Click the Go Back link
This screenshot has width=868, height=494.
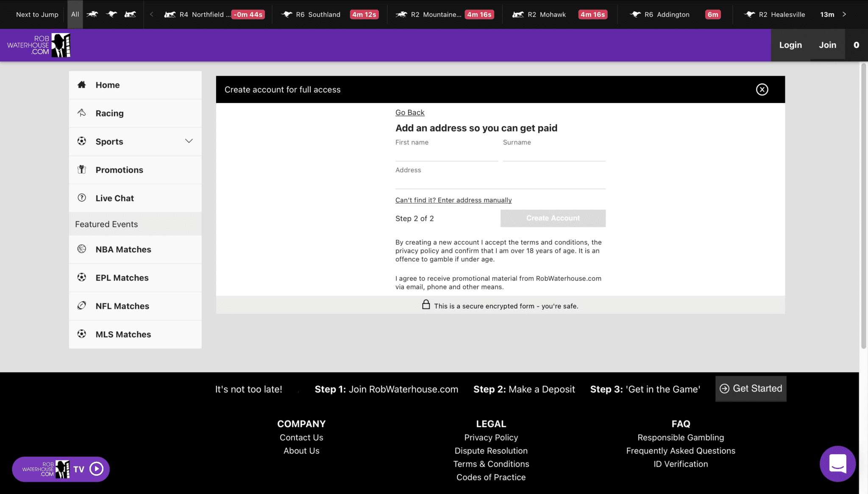410,113
